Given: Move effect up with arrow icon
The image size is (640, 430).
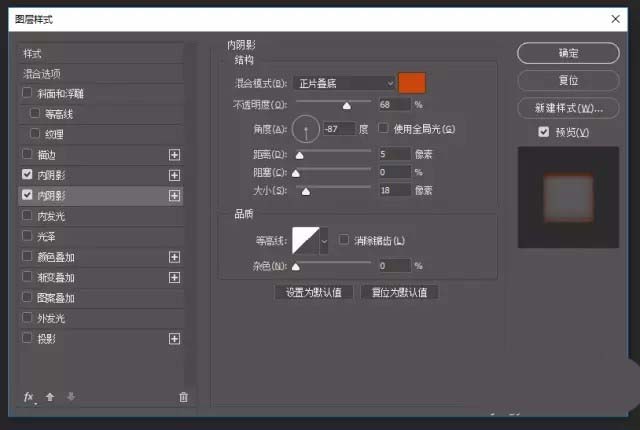Looking at the screenshot, I should (x=50, y=397).
